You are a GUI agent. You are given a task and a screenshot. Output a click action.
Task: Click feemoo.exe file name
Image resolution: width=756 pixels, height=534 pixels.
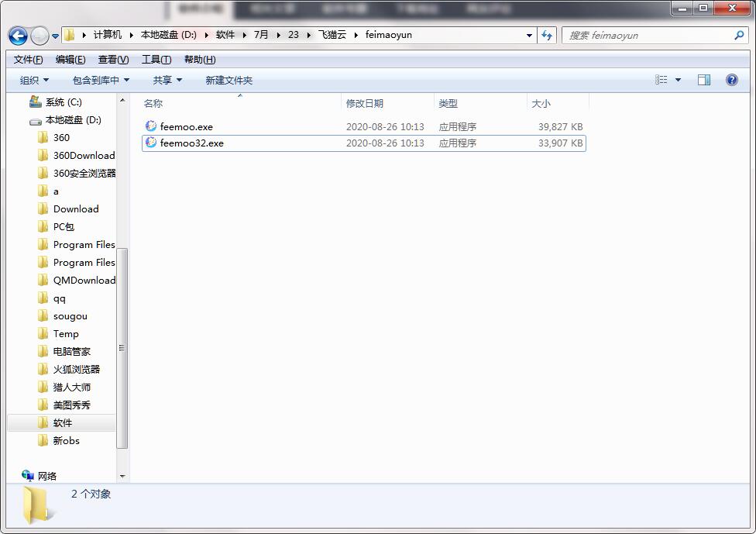[x=187, y=127]
